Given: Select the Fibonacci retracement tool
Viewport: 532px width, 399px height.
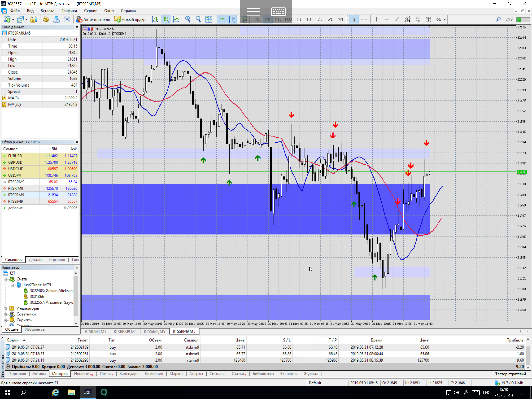Looking at the screenshot, I should point(418,19).
